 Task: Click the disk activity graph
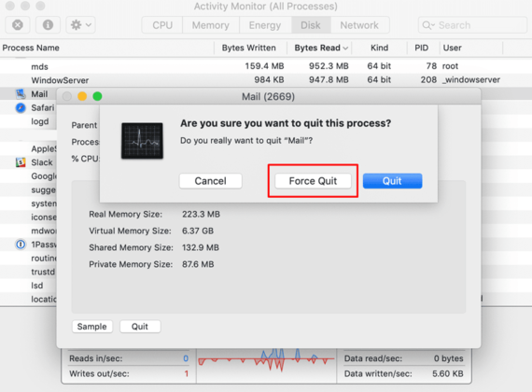click(x=266, y=365)
